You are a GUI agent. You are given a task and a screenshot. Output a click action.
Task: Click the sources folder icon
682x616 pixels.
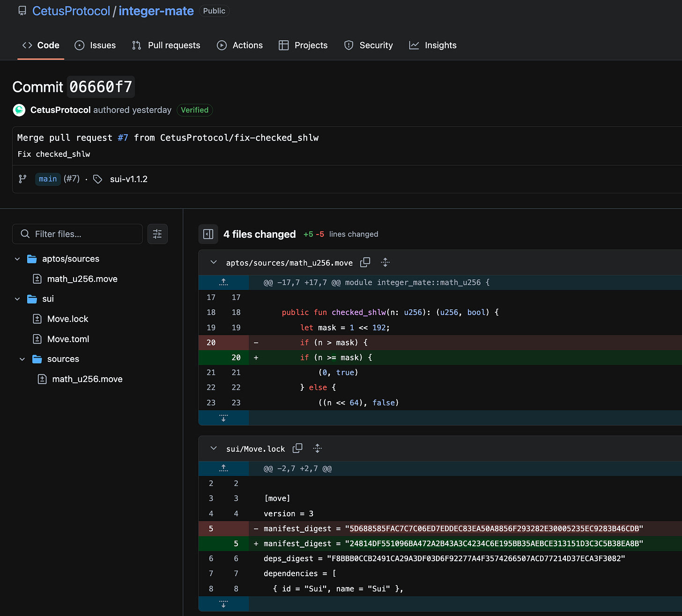tap(37, 359)
